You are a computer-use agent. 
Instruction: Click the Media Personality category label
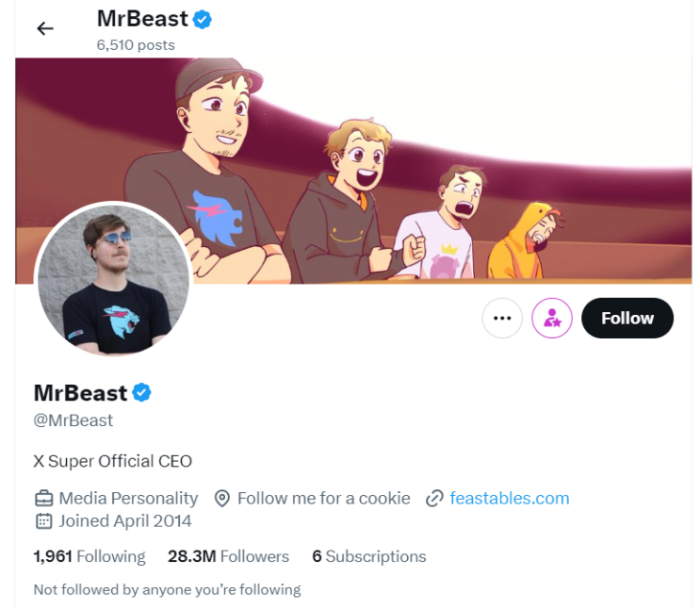(x=128, y=498)
